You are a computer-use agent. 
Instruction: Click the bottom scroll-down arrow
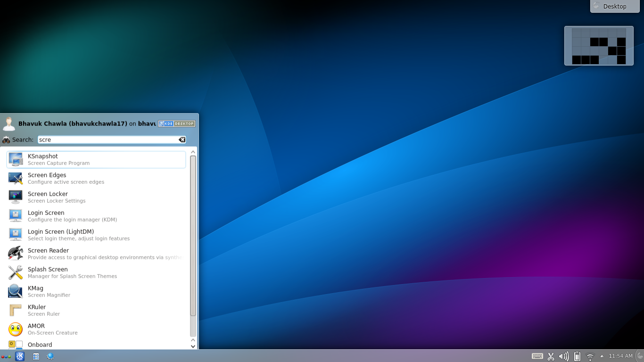click(x=193, y=346)
